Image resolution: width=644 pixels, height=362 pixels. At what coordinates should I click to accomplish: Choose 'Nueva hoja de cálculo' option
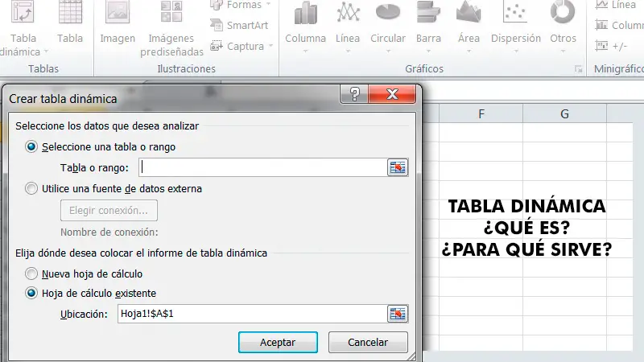tap(31, 274)
